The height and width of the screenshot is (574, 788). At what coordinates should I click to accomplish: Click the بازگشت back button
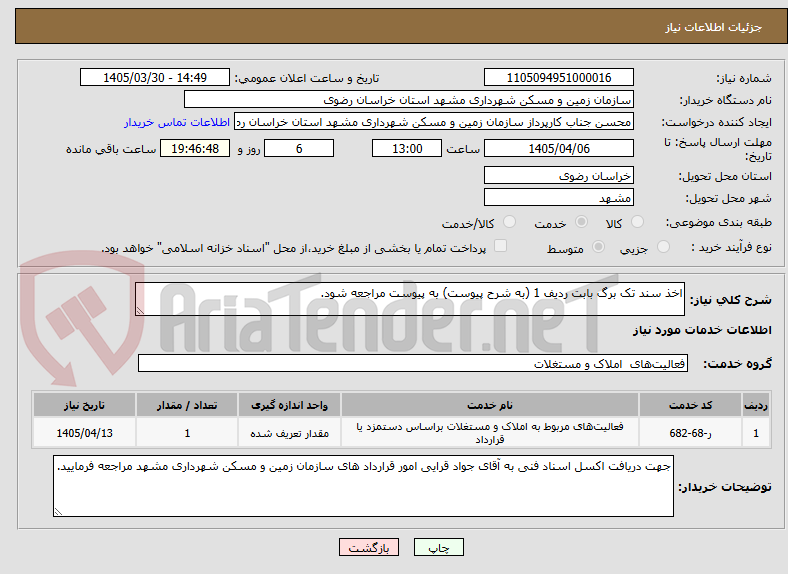[369, 547]
